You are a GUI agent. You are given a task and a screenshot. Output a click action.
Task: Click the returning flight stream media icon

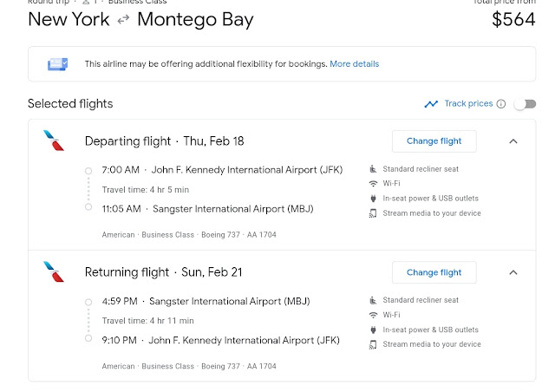(373, 344)
